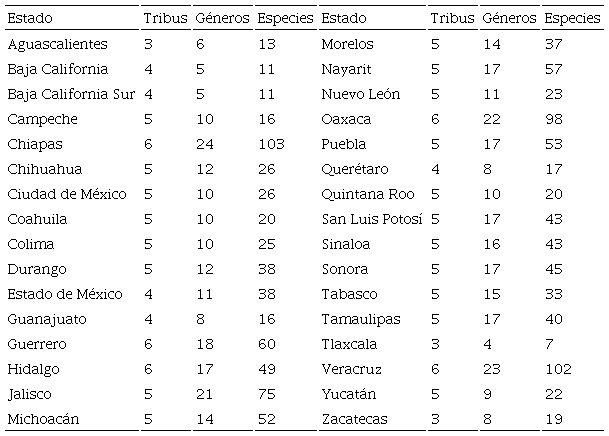The height and width of the screenshot is (436, 609).
Task: Select the Yucatán state cell
Action: coord(349,395)
